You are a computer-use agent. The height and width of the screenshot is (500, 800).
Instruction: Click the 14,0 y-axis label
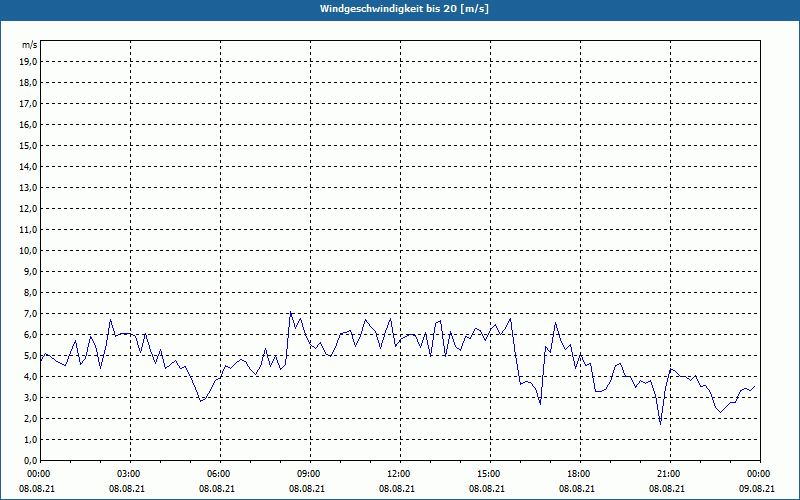28,166
